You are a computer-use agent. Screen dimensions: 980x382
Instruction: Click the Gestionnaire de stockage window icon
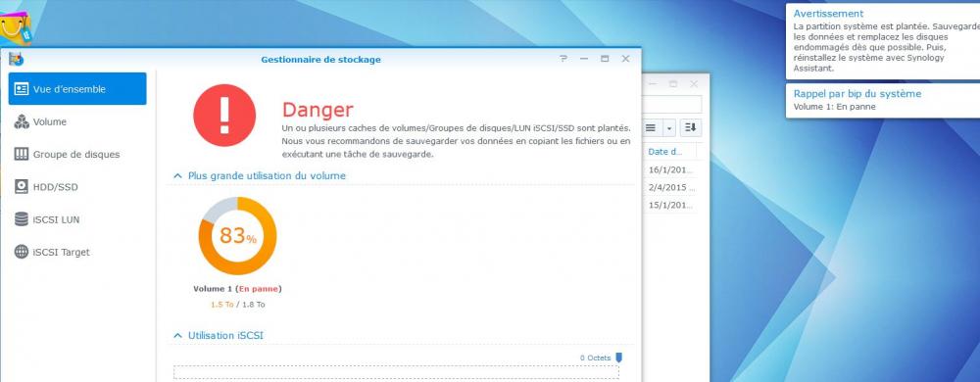pyautogui.click(x=17, y=59)
